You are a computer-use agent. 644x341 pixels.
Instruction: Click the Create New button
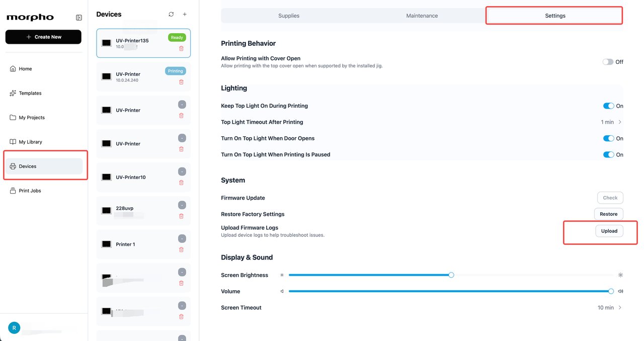[43, 37]
